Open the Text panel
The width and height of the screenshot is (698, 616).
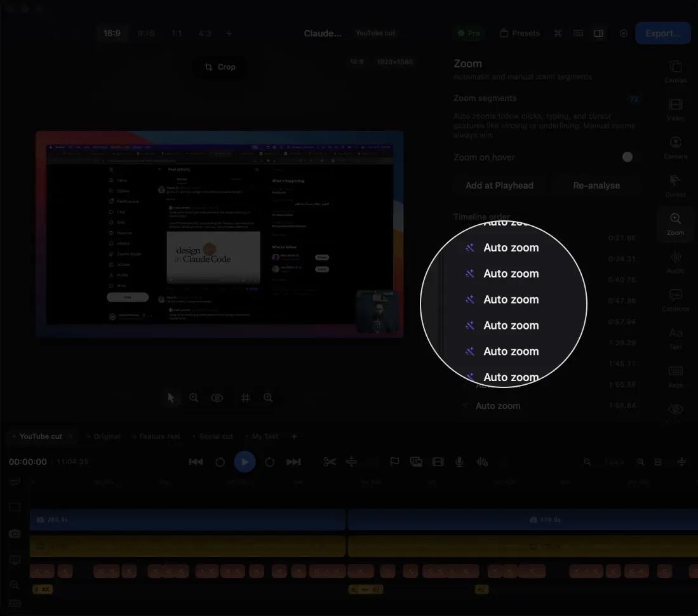pos(675,338)
